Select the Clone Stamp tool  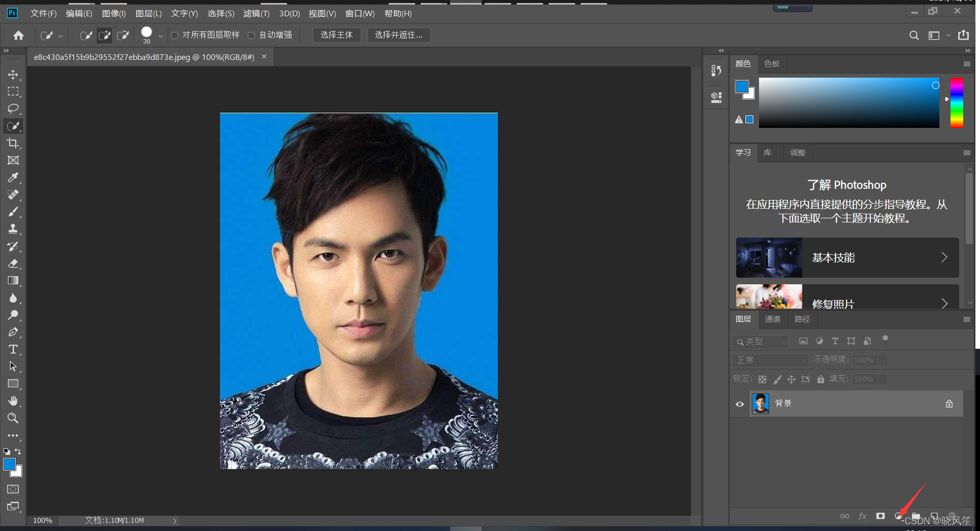pyautogui.click(x=13, y=229)
